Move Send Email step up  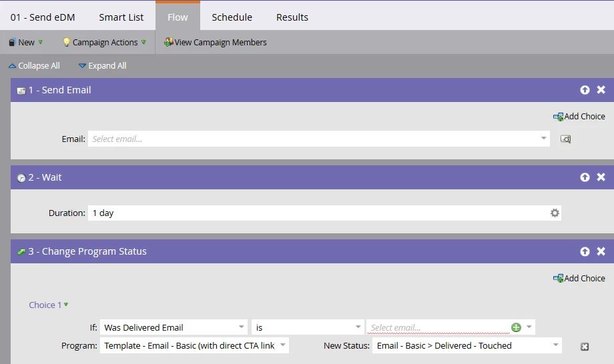click(x=585, y=90)
